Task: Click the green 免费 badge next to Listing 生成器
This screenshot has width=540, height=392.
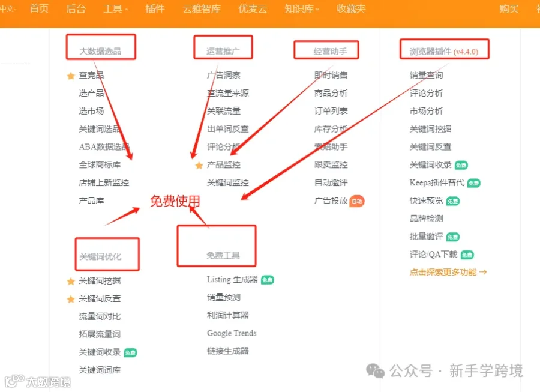Action: pos(268,280)
